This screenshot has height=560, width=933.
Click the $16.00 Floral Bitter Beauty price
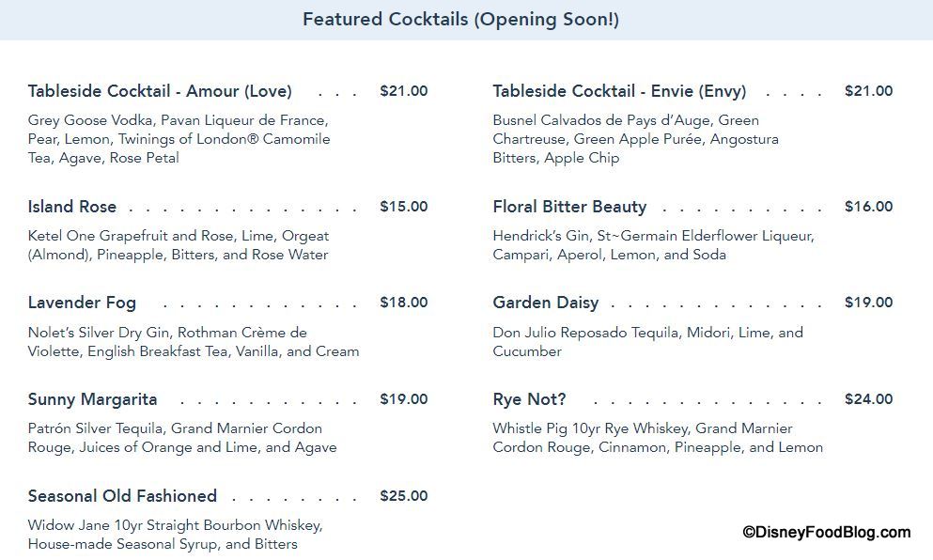pos(868,207)
